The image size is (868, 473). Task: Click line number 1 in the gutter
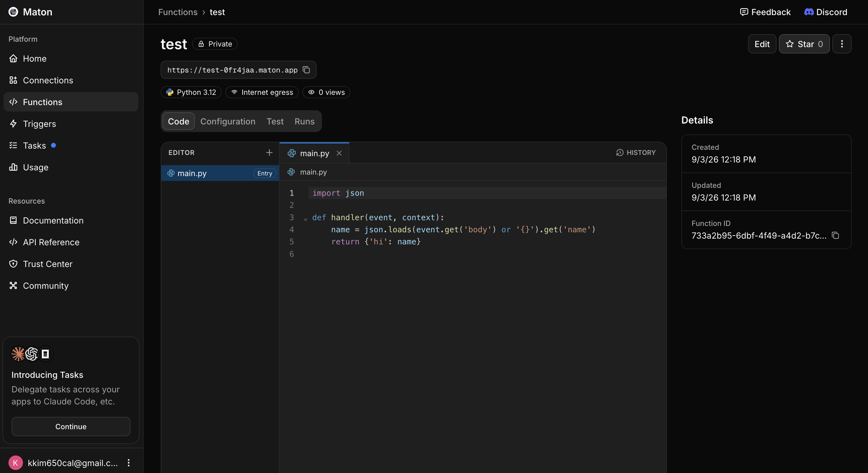[x=291, y=193]
